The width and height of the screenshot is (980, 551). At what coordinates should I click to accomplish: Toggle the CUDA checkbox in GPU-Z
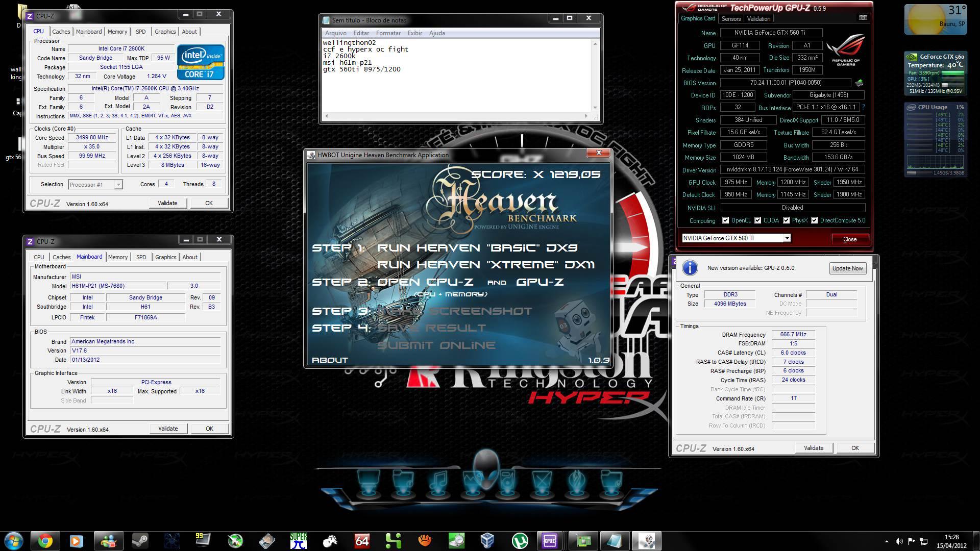757,220
